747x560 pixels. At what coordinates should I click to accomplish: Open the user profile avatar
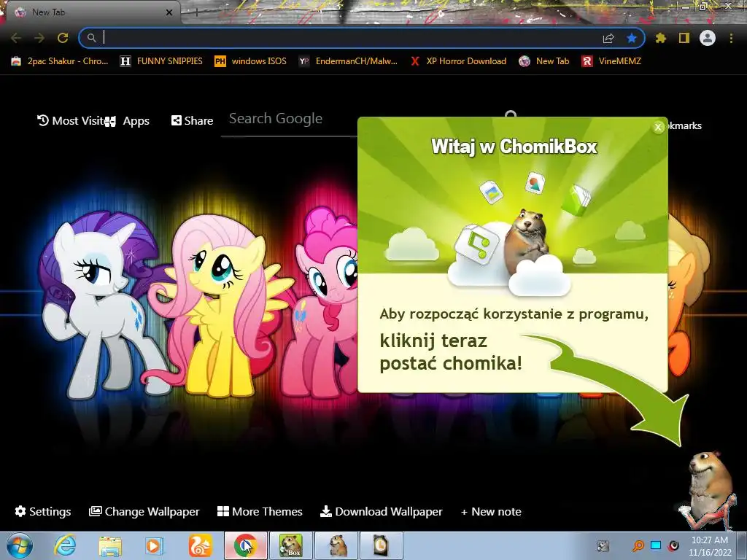point(708,38)
